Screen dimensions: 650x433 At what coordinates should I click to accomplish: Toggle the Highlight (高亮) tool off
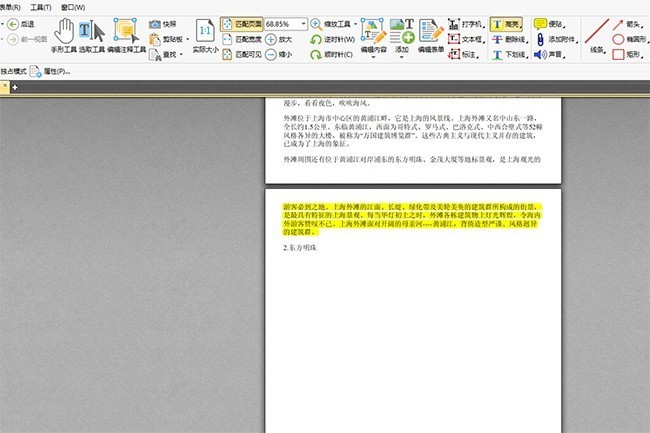tap(506, 24)
